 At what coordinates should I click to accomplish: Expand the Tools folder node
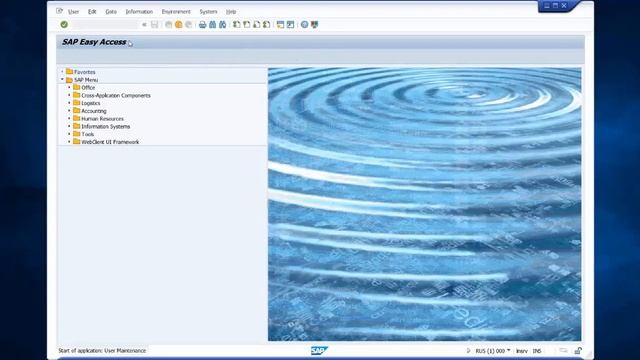69,134
